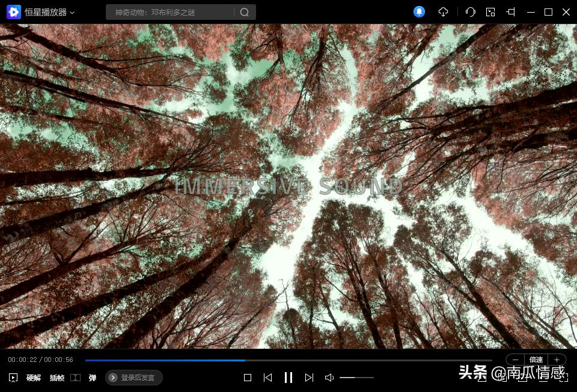
Task: Click the headset customer support icon
Action: click(471, 12)
